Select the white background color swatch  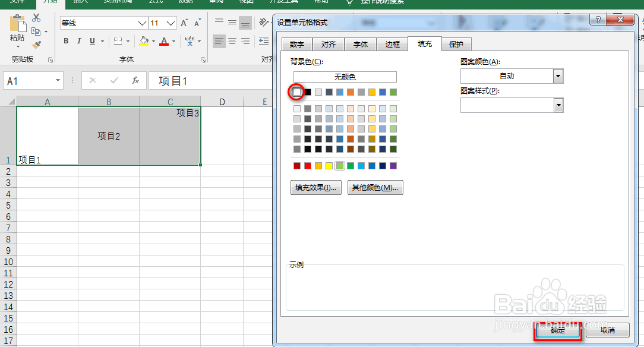pyautogui.click(x=297, y=92)
